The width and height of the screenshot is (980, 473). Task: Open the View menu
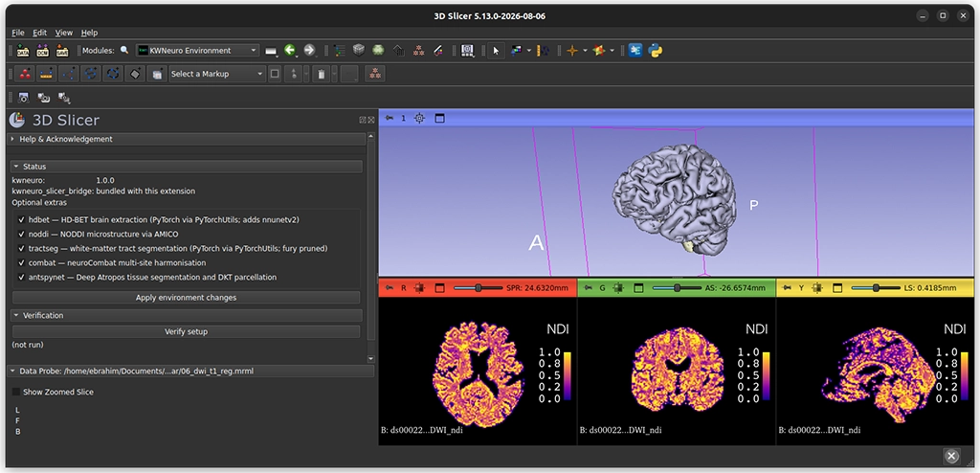click(x=64, y=33)
